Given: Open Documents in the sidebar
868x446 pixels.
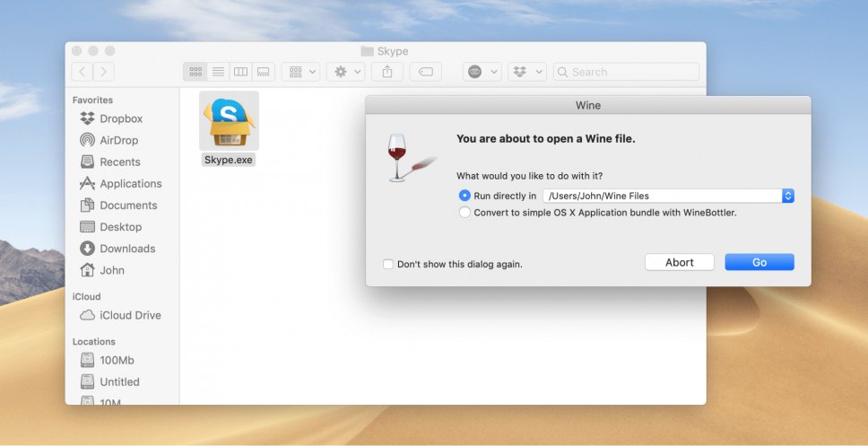Looking at the screenshot, I should tap(118, 205).
